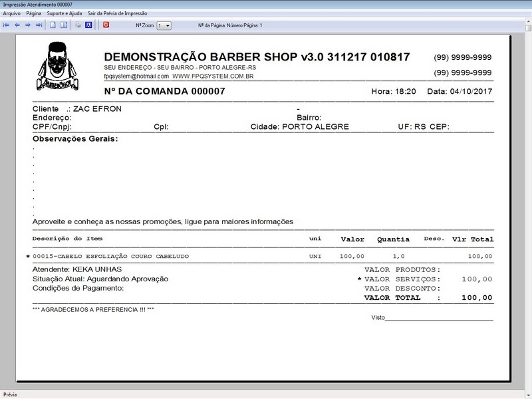The image size is (532, 399).
Task: Click 'Quantia' column header
Action: pyautogui.click(x=393, y=239)
